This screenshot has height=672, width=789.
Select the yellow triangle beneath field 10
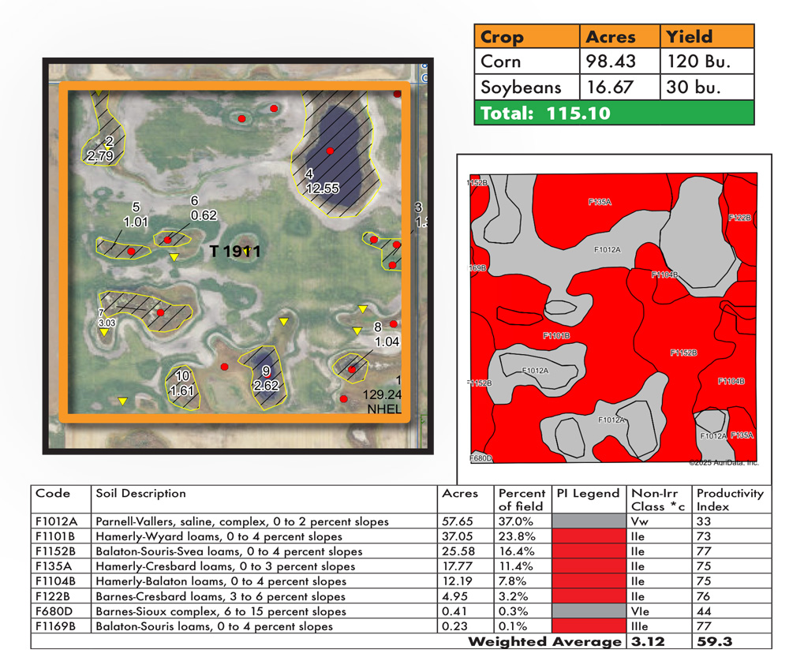pyautogui.click(x=122, y=400)
